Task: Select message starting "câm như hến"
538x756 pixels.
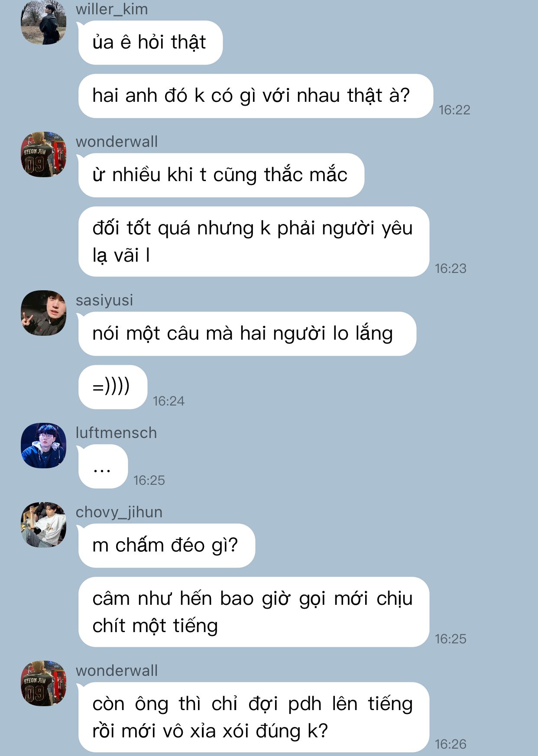Action: coord(254,612)
